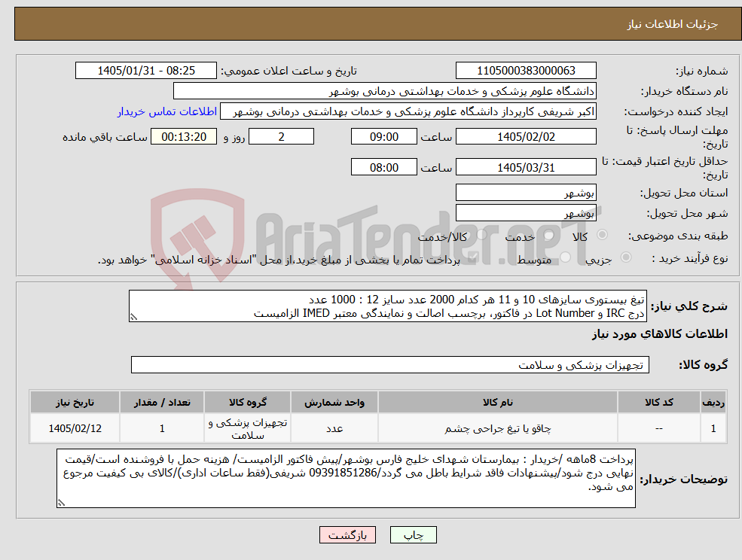Screen dimensions: 742x560
Task: Click the remaining time countdown 00:13:20
Action: 184,137
